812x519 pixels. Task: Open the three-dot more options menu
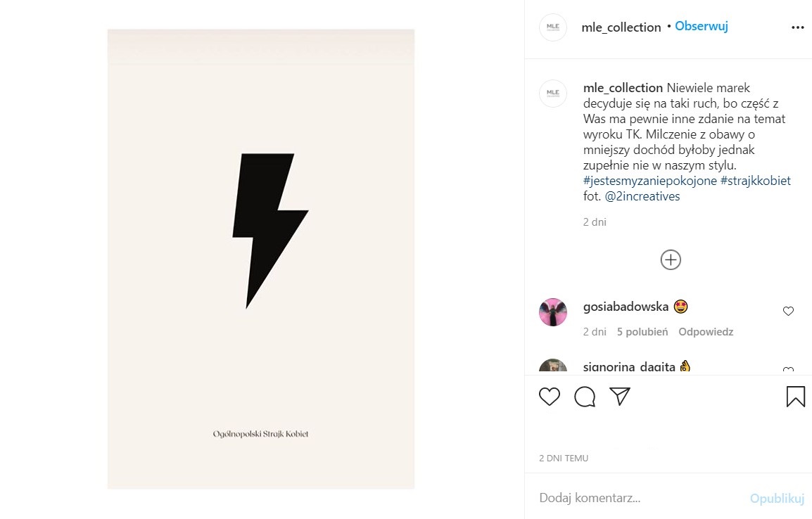pos(797,27)
